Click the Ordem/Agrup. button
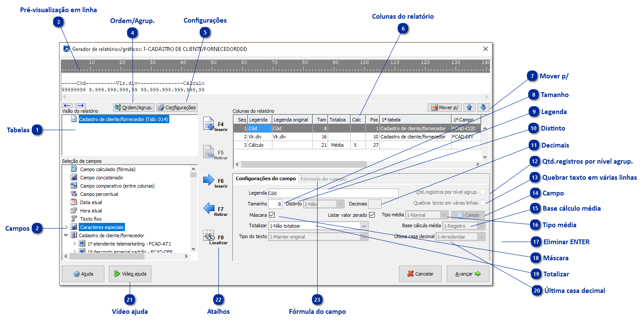 click(x=134, y=108)
